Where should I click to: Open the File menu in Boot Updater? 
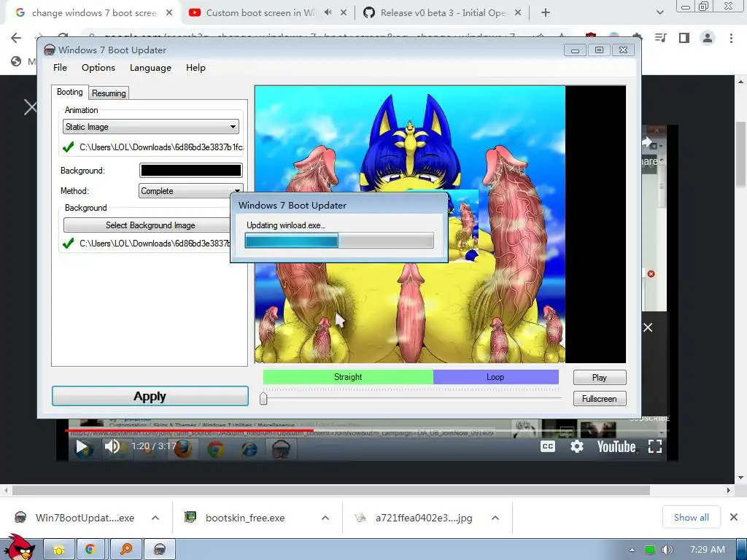[x=60, y=68]
